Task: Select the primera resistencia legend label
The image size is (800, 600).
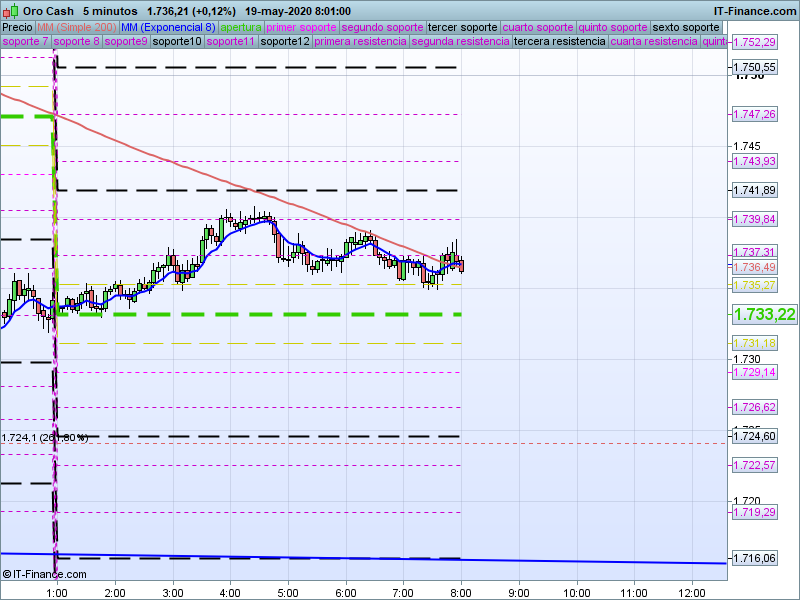Action: tap(360, 42)
